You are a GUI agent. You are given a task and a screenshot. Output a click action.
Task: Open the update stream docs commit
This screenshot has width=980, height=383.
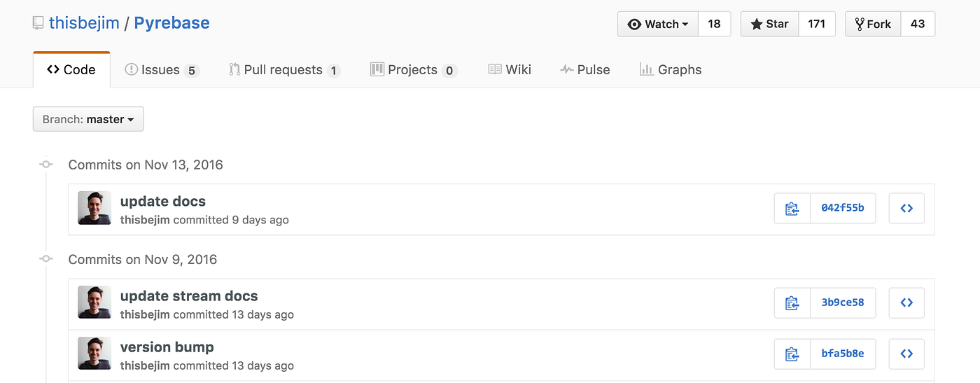pos(189,296)
